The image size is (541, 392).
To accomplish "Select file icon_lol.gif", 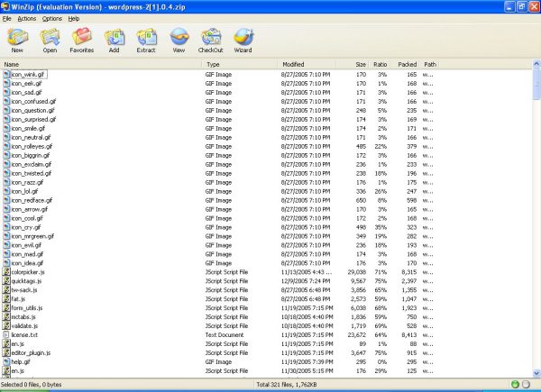I will click(24, 191).
